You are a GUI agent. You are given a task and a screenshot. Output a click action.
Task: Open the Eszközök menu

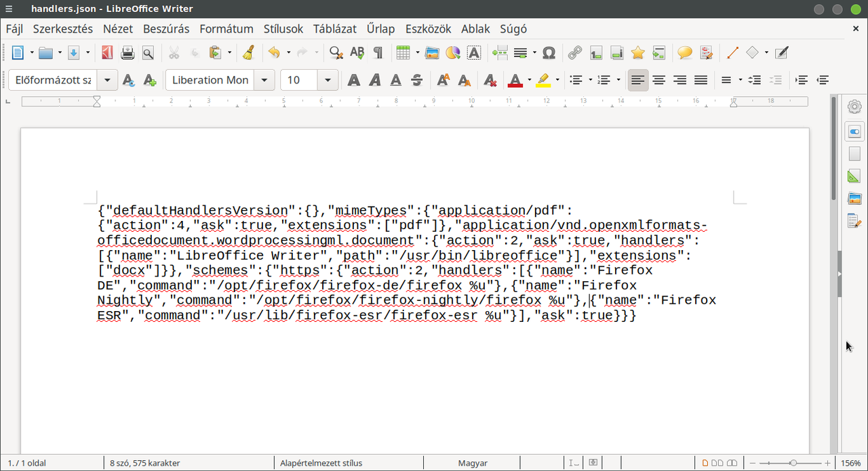tap(428, 28)
